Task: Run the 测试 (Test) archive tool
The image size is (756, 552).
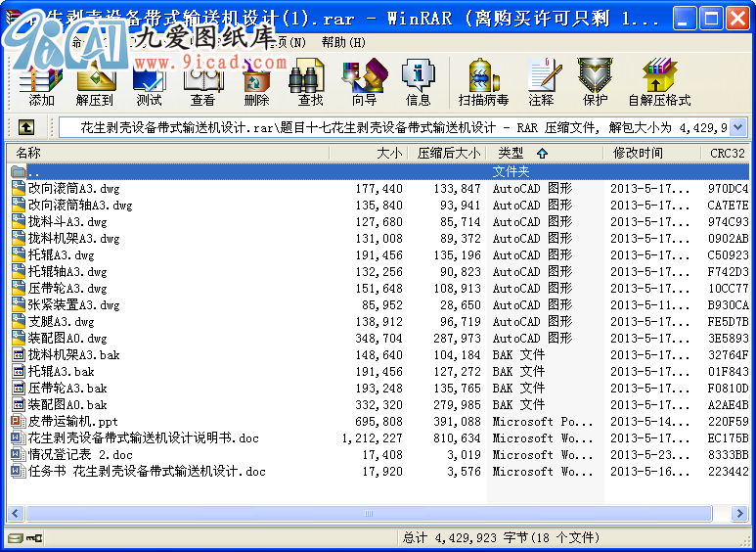Action: (x=149, y=82)
